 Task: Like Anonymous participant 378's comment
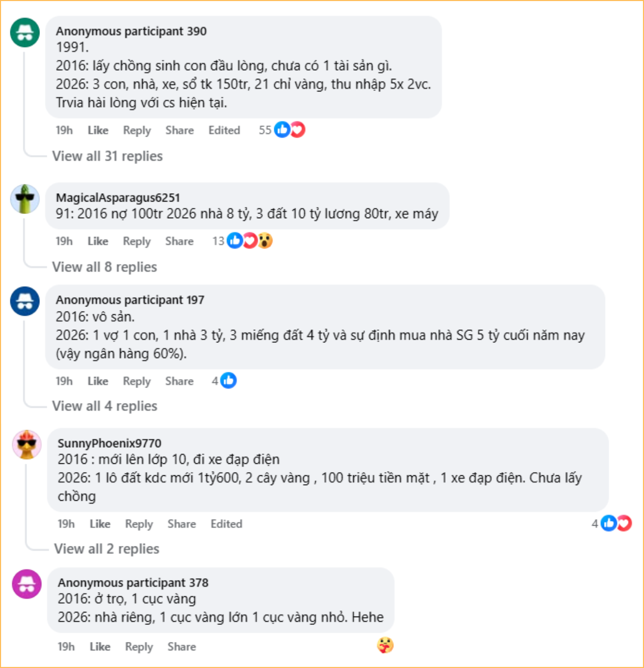click(100, 647)
